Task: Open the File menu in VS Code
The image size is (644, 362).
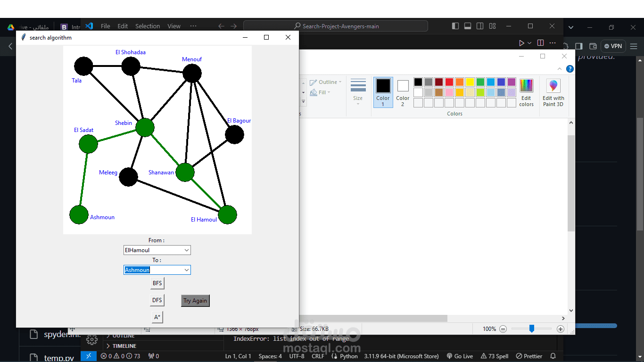Action: [105, 26]
